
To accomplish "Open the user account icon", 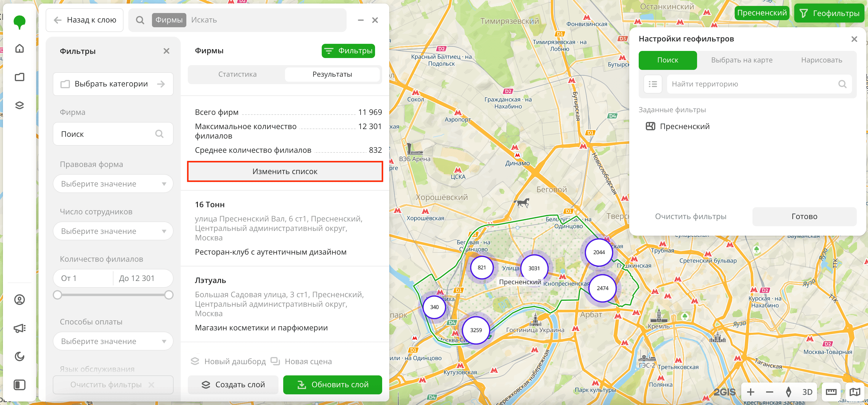I will point(19,299).
